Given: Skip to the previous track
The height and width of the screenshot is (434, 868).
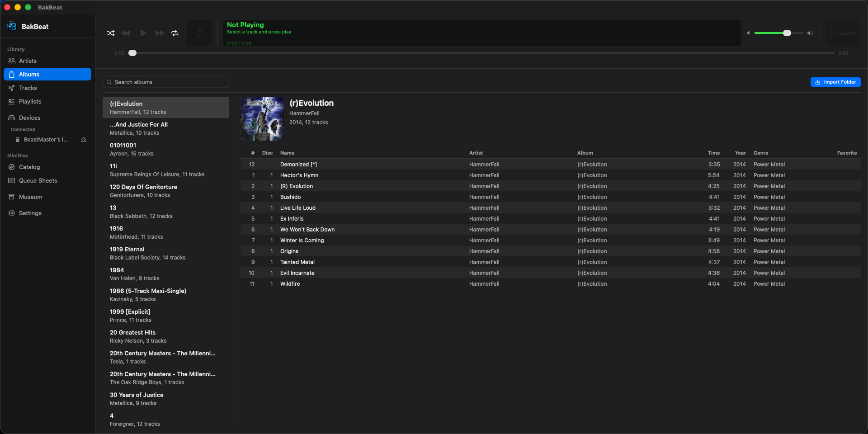Looking at the screenshot, I should coord(126,33).
